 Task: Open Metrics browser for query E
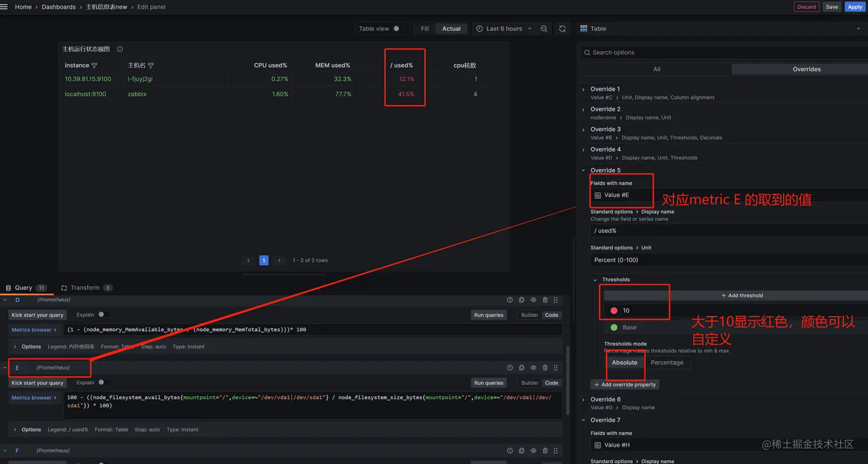click(x=34, y=397)
